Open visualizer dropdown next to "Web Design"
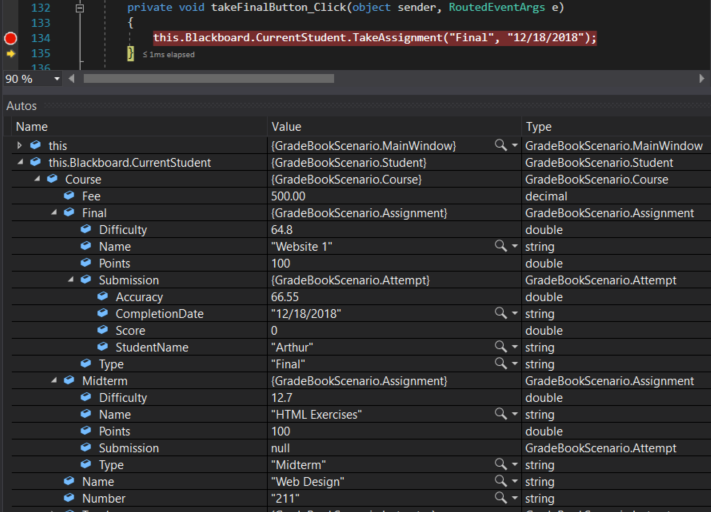This screenshot has height=512, width=711. pyautogui.click(x=515, y=481)
